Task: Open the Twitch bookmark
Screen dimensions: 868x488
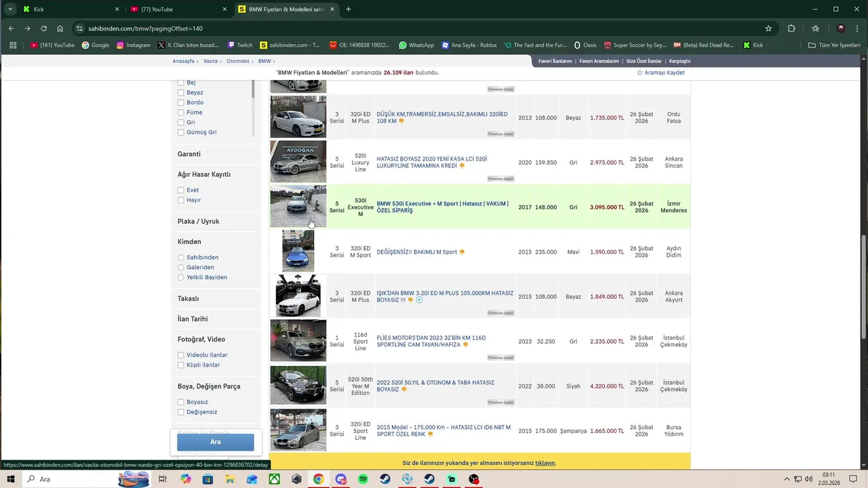Action: pos(240,45)
